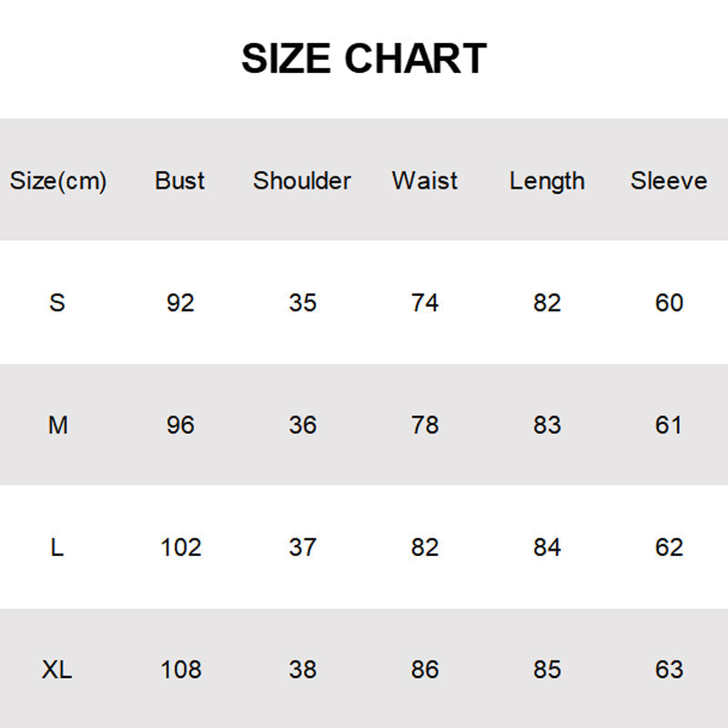Click the L size row label
Image resolution: width=728 pixels, height=728 pixels.
tap(57, 547)
